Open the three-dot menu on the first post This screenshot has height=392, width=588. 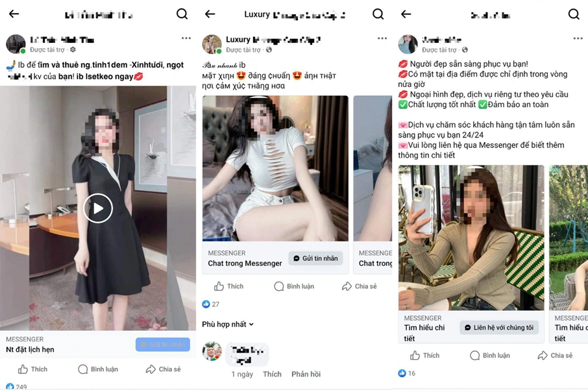[x=186, y=38]
